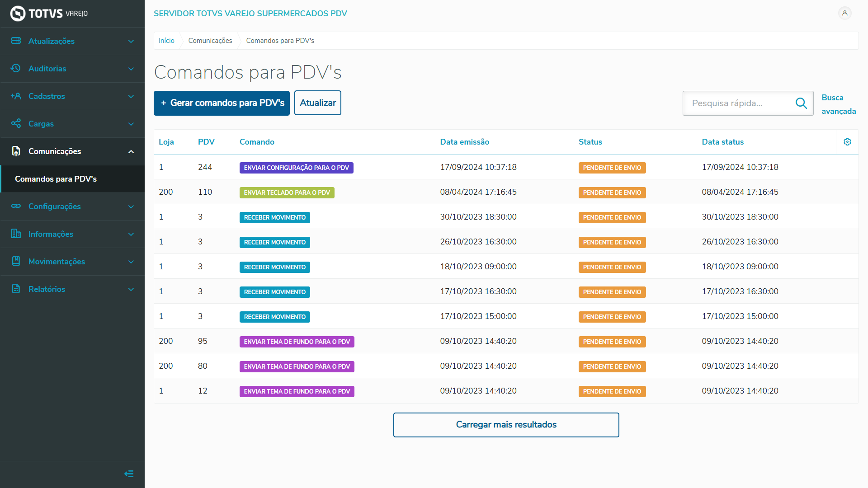Expand the Configurações menu chevron
868x488 pixels.
pyautogui.click(x=131, y=206)
